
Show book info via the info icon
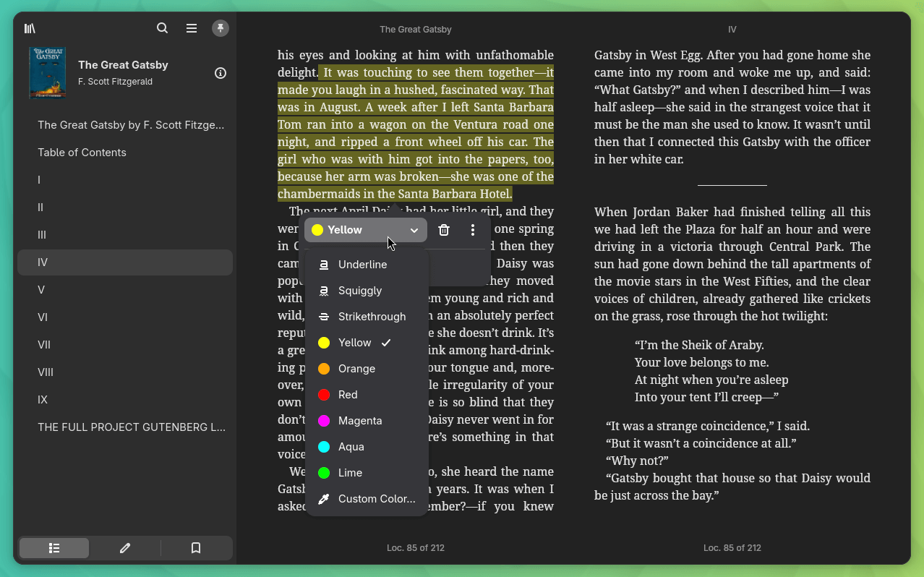click(x=221, y=73)
